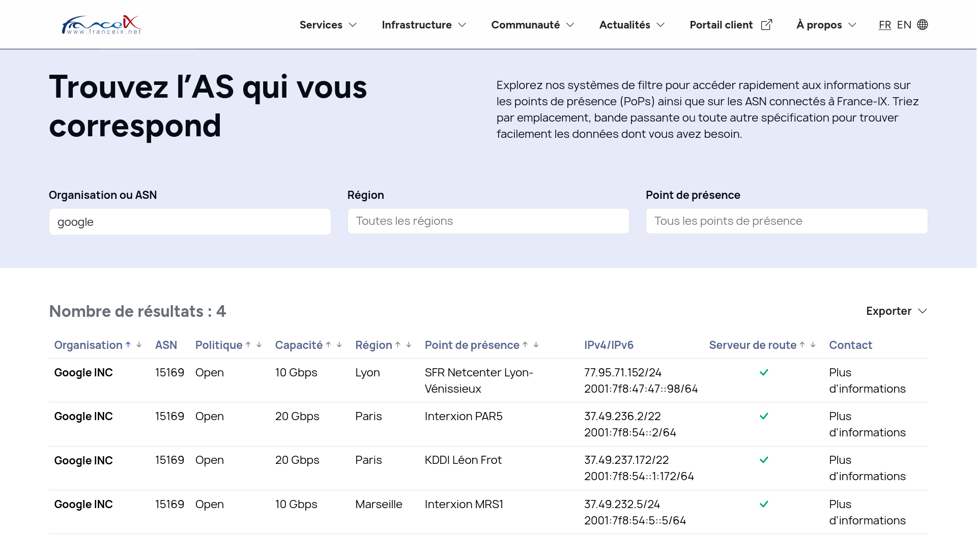The width and height of the screenshot is (977, 560).
Task: Click IPv6 address 2001:7f8:54::1:172/64
Action: point(639,476)
